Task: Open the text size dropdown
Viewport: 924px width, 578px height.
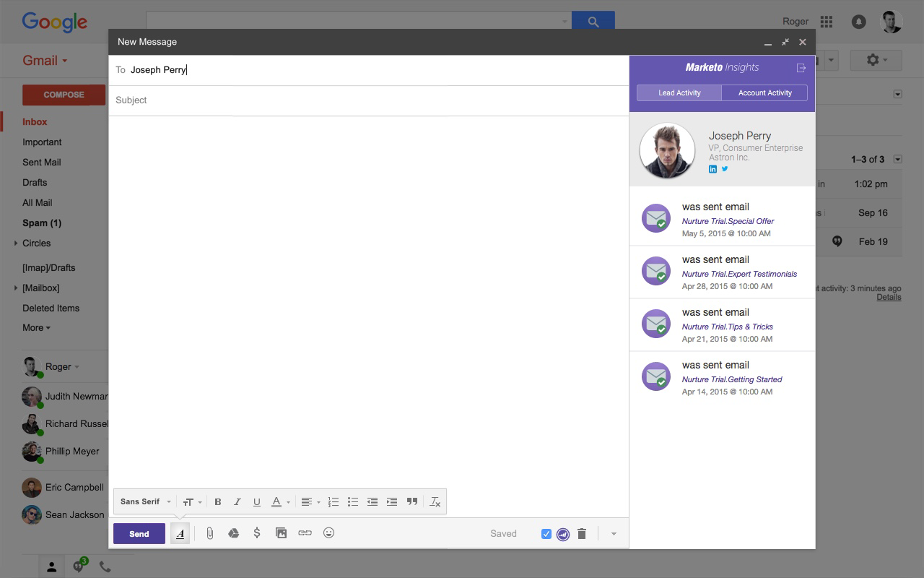Action: tap(192, 501)
